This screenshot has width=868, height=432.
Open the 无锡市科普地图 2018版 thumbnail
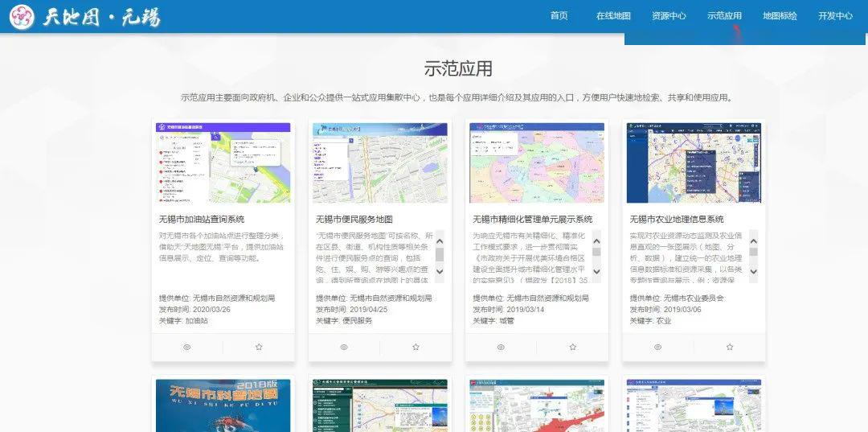click(x=223, y=406)
